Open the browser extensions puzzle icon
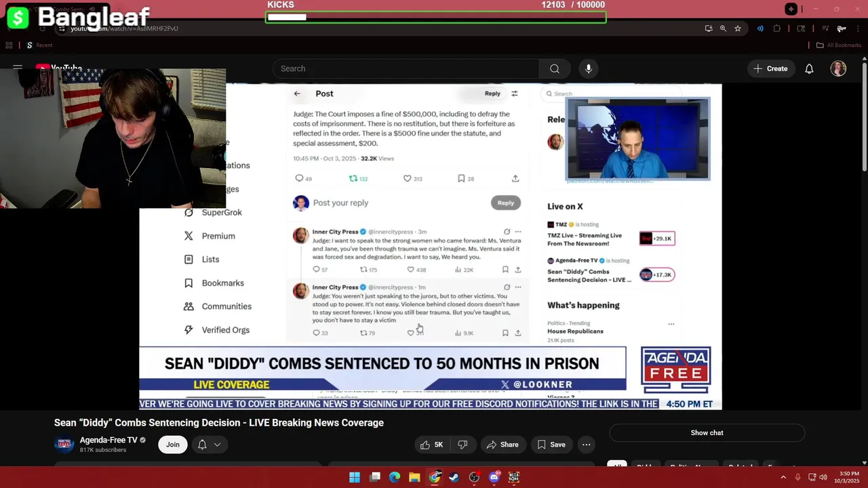The height and width of the screenshot is (488, 868). coord(777,28)
